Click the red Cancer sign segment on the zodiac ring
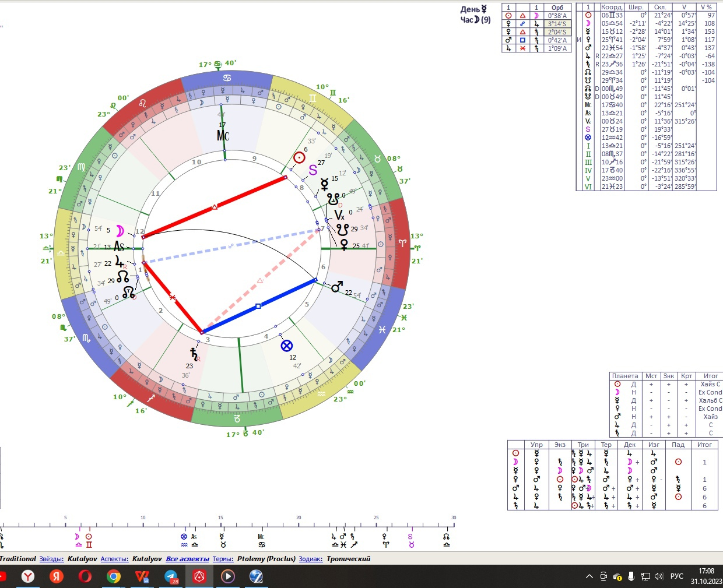 (x=227, y=78)
